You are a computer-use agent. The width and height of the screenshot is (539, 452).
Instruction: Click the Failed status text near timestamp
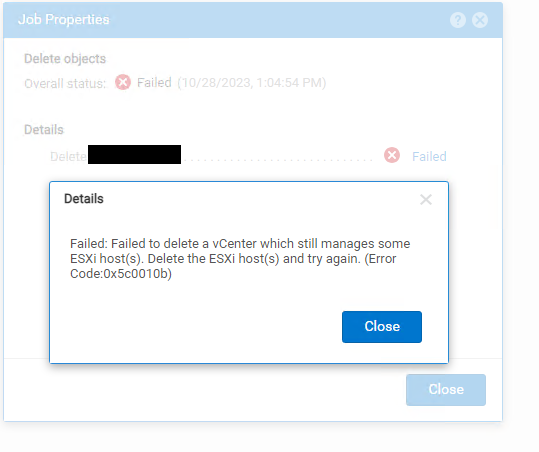[154, 83]
